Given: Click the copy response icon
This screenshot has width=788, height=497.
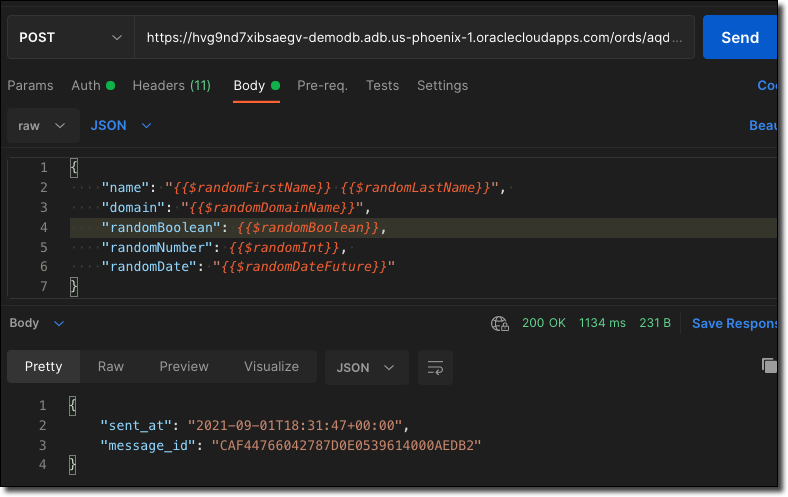Looking at the screenshot, I should pos(768,365).
